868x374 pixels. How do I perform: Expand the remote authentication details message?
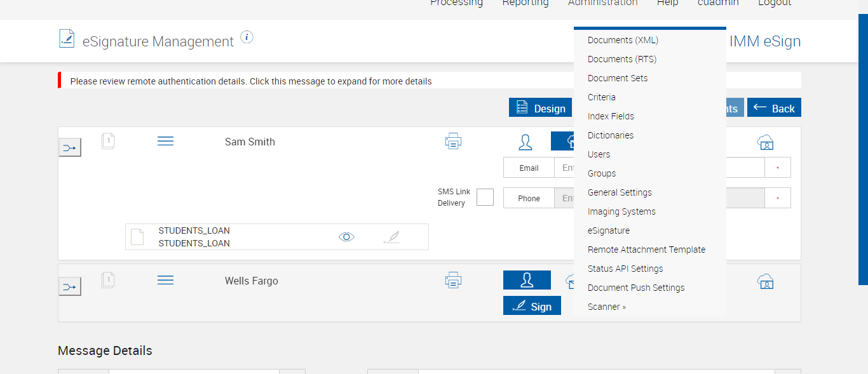click(251, 81)
